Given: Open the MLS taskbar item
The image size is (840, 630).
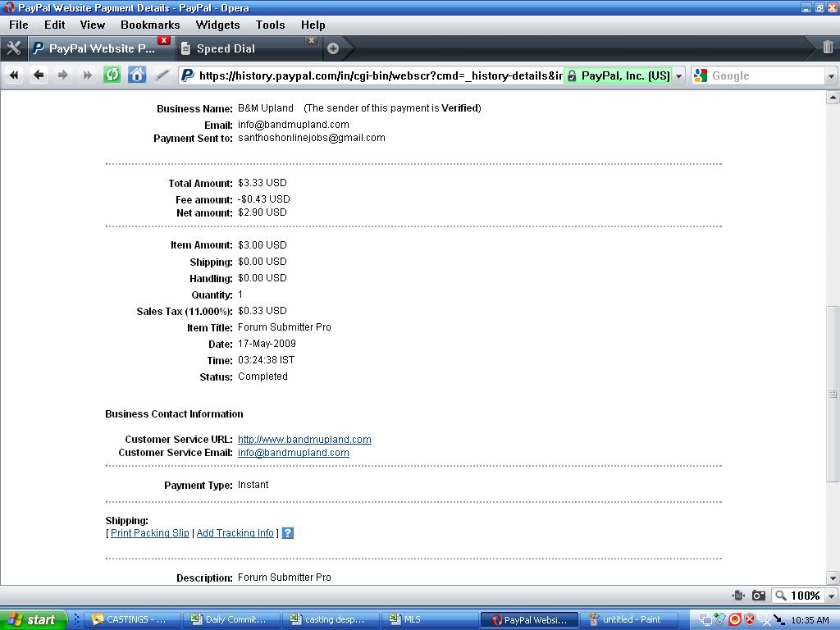Looking at the screenshot, I should point(430,620).
